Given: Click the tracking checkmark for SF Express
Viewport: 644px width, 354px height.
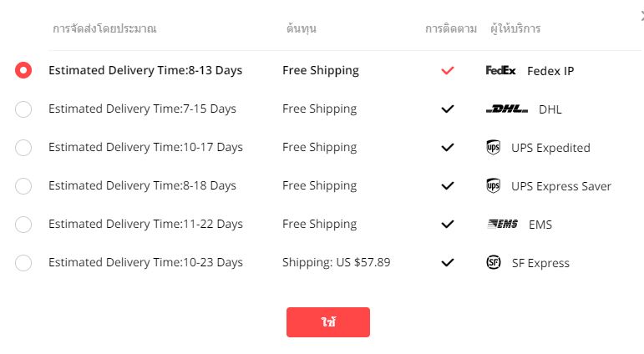Looking at the screenshot, I should click(447, 262).
